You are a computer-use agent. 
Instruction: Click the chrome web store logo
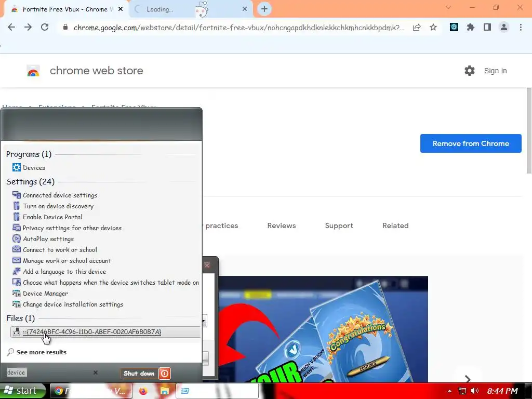pos(33,71)
